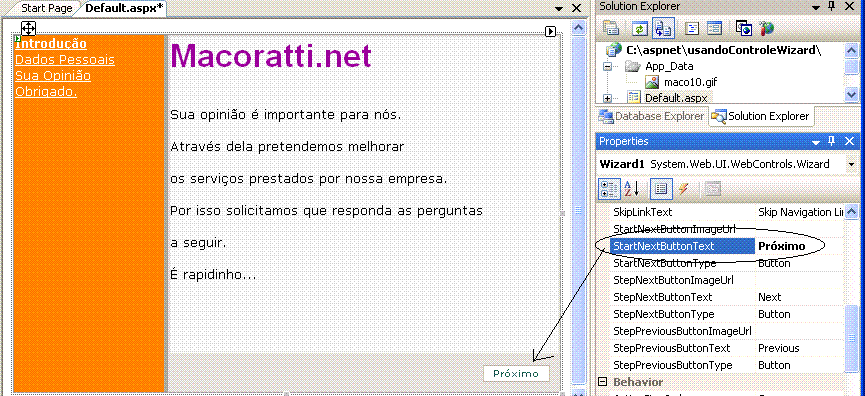865x396 pixels.
Task: Collapse the Behavior property category
Action: tap(603, 382)
